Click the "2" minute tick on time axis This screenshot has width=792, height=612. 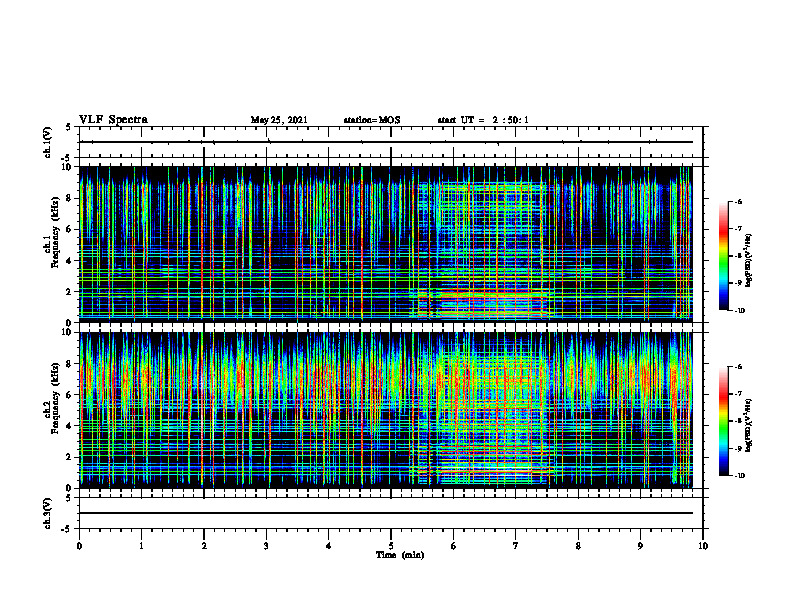coord(204,546)
